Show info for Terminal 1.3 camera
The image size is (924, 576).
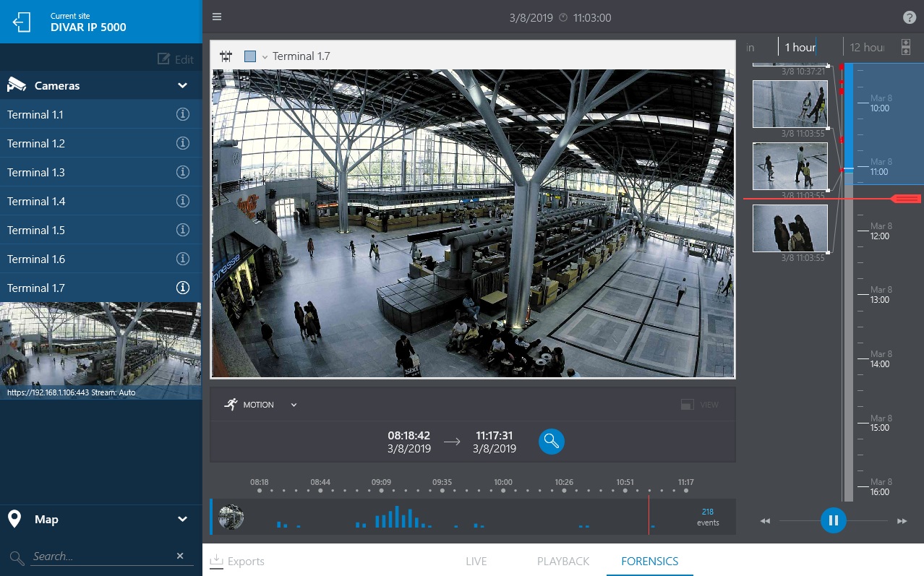point(183,172)
